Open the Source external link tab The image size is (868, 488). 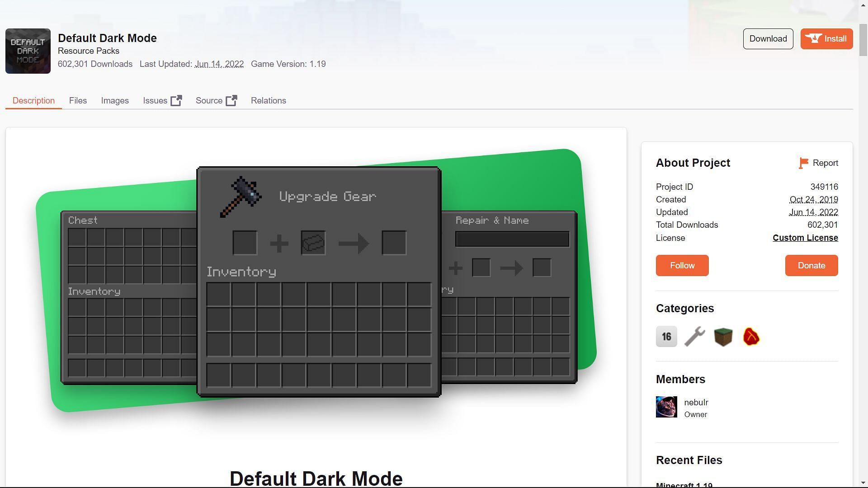216,101
